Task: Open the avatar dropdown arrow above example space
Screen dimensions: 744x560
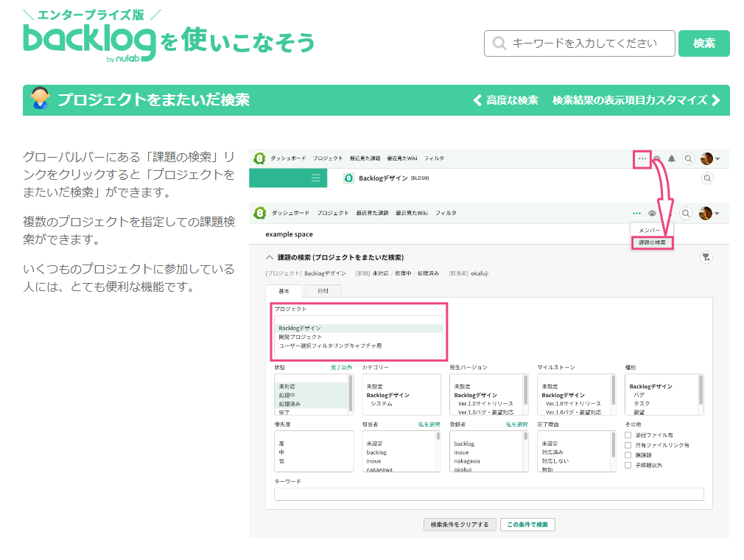Action: [x=717, y=214]
